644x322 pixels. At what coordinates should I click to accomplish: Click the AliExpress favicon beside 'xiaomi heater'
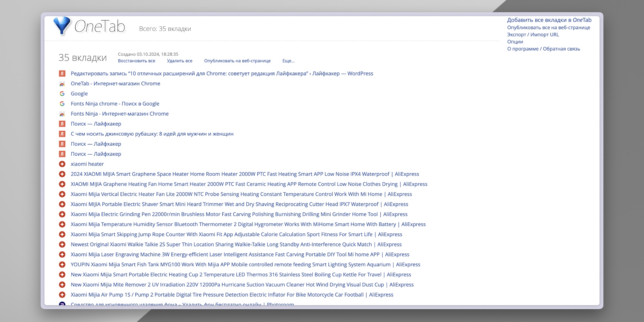tap(62, 164)
